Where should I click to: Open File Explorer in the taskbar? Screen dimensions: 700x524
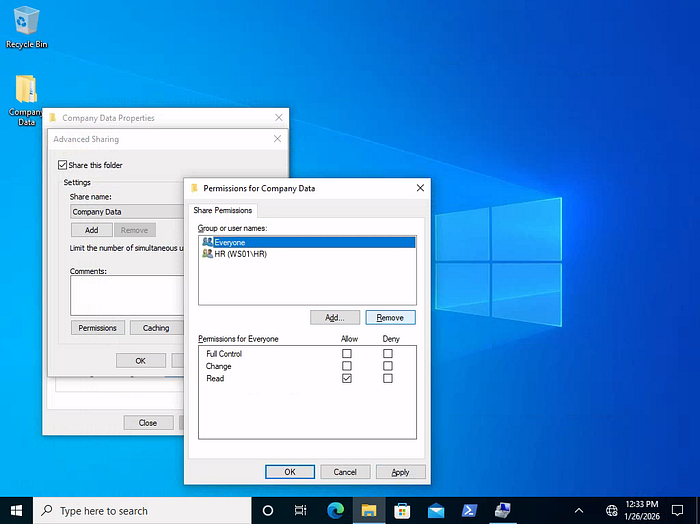click(369, 510)
